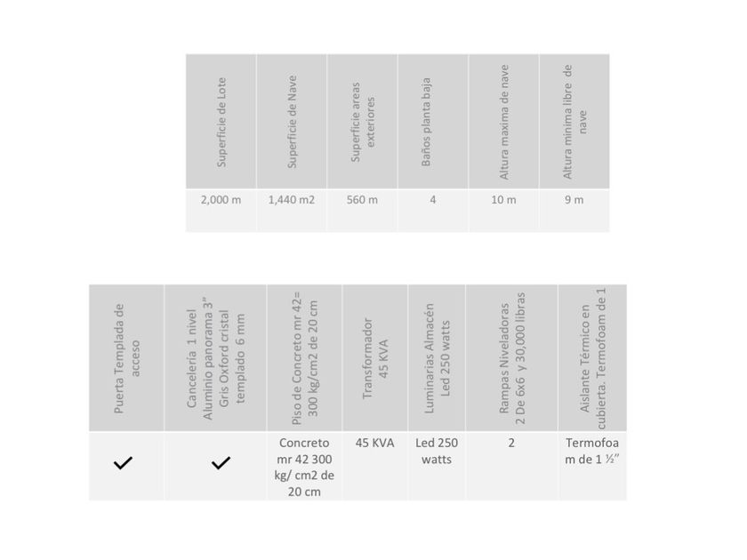Click the "Superficie areas exteriores" header
The width and height of the screenshot is (747, 560).
[362, 122]
